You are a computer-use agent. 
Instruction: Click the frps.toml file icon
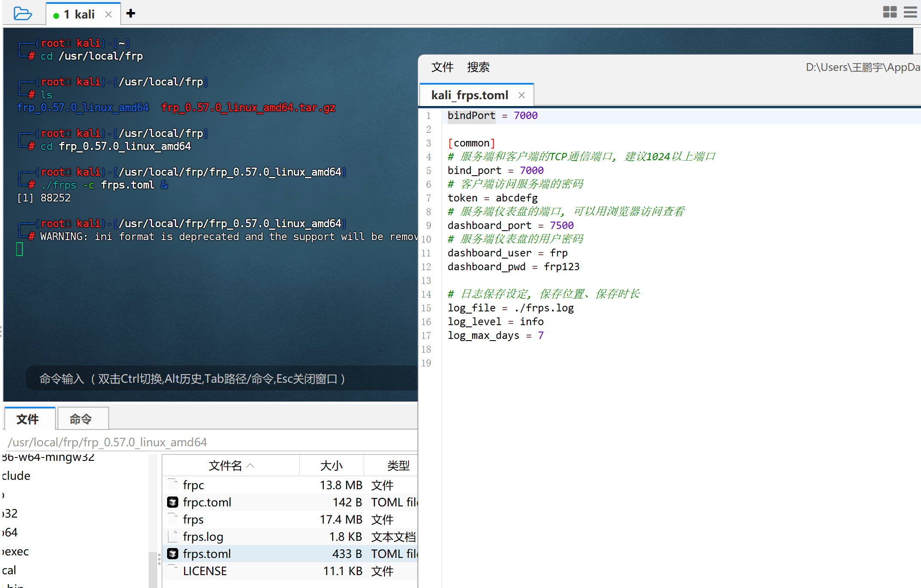click(173, 554)
